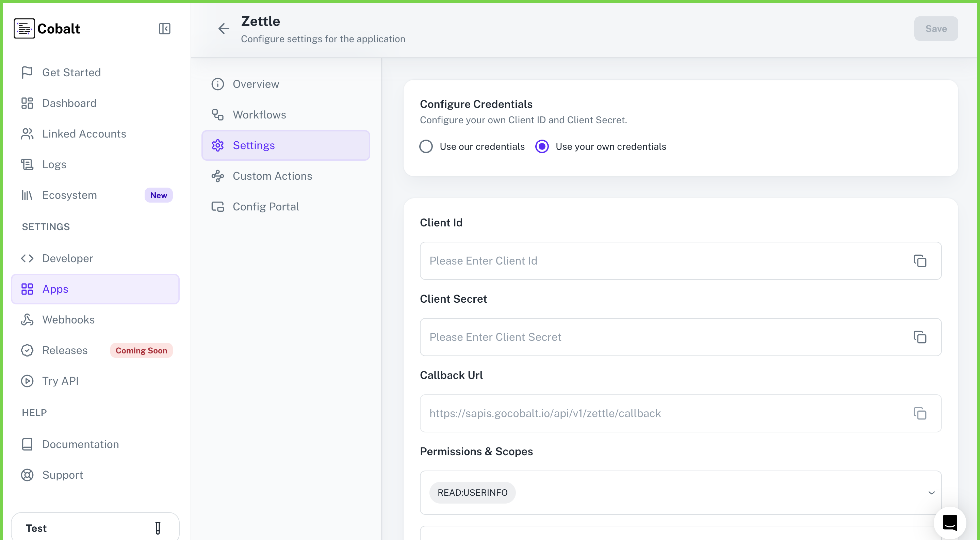The width and height of the screenshot is (980, 540).
Task: Remove the READ:USERINFO scope chip
Action: 473,492
